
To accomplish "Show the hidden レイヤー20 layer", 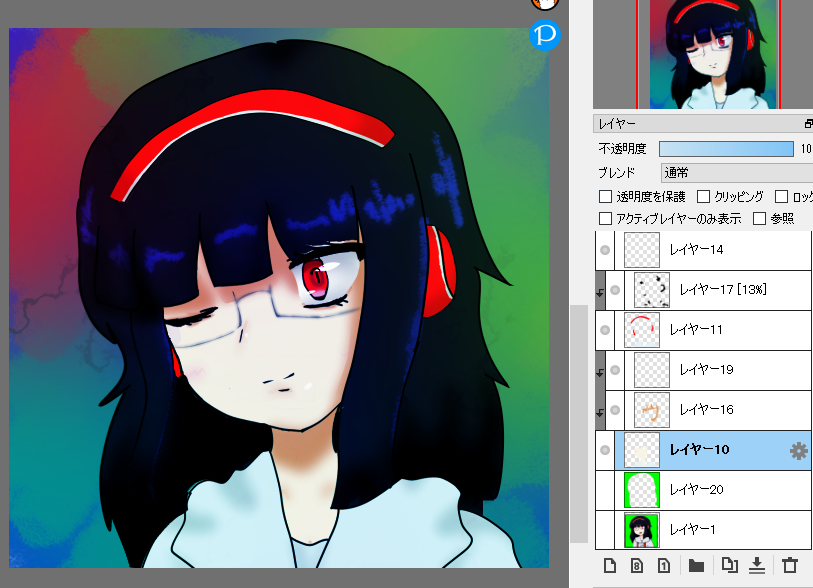I will coord(605,490).
